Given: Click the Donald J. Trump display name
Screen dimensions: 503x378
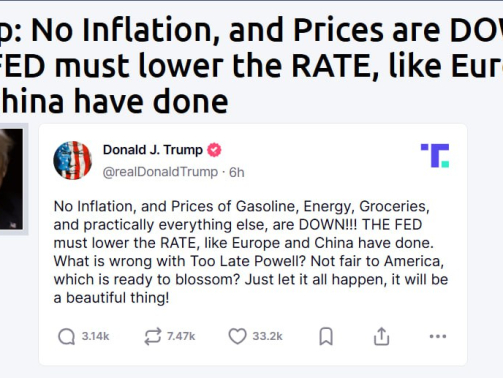Looking at the screenshot, I should pos(153,150).
